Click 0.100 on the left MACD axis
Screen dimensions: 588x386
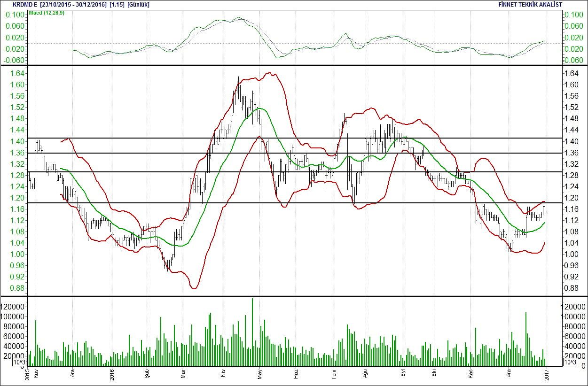15,15
